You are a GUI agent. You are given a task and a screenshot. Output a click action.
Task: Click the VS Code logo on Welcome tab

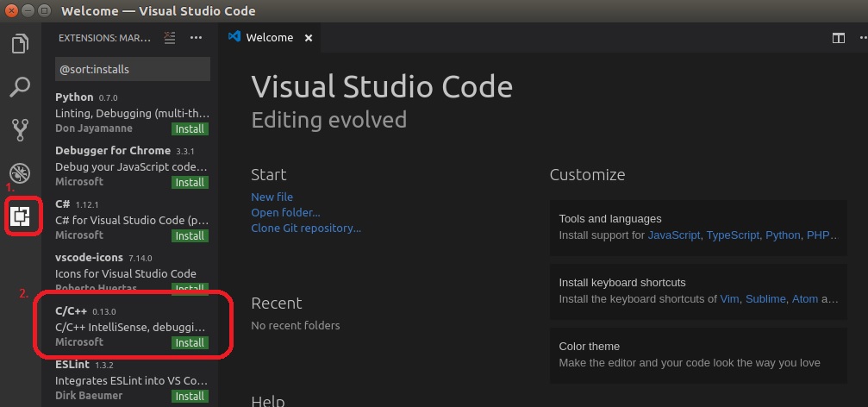pos(234,37)
